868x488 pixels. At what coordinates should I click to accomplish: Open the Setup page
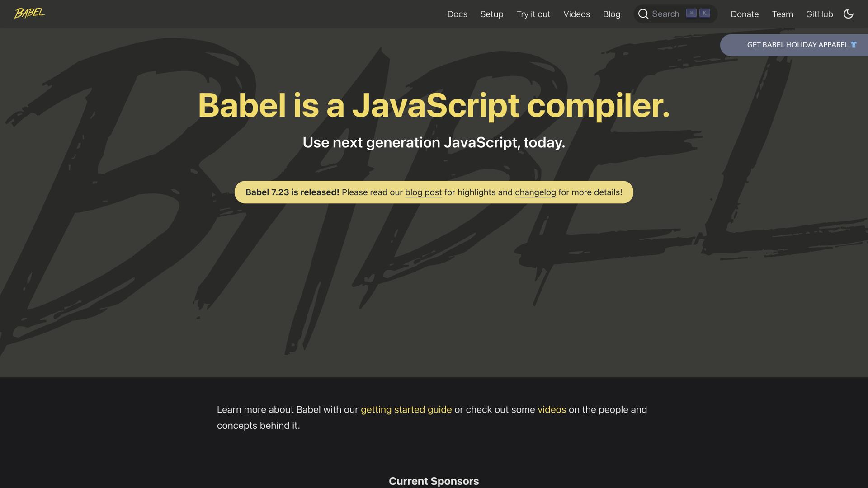tap(491, 14)
